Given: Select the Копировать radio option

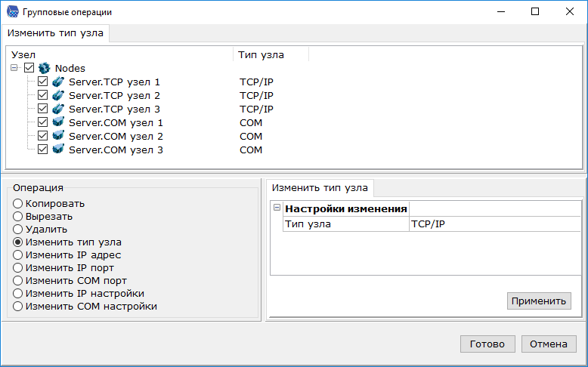Looking at the screenshot, I should [x=18, y=204].
